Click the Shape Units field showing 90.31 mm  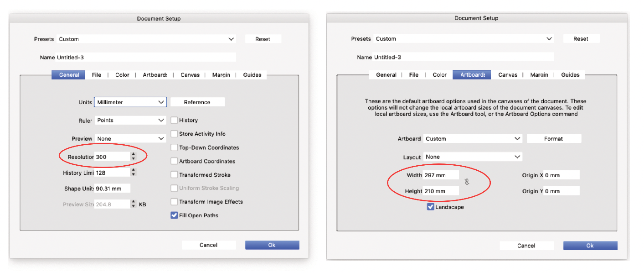[112, 189]
